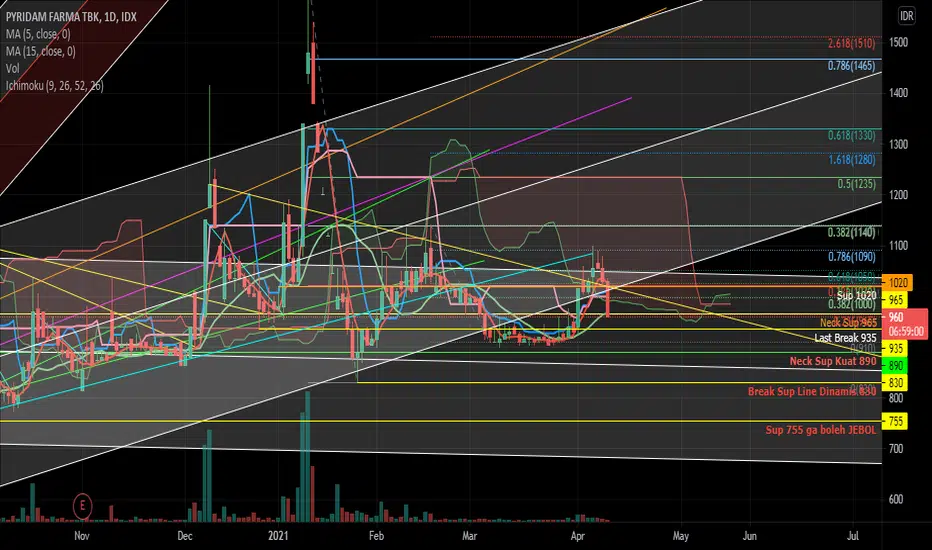
Task: Click the yellow 935 price label
Action: tap(896, 348)
